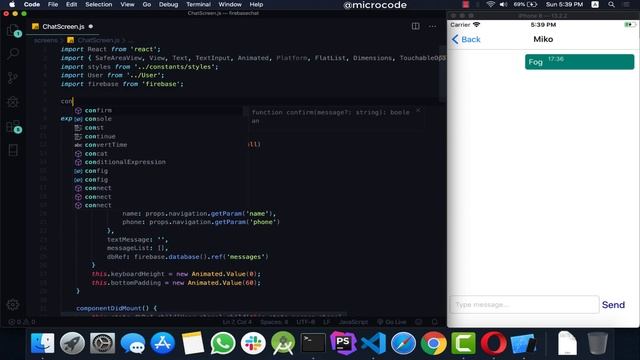Open Google Chrome from the Dock
The width and height of the screenshot is (640, 360).
pos(433,343)
